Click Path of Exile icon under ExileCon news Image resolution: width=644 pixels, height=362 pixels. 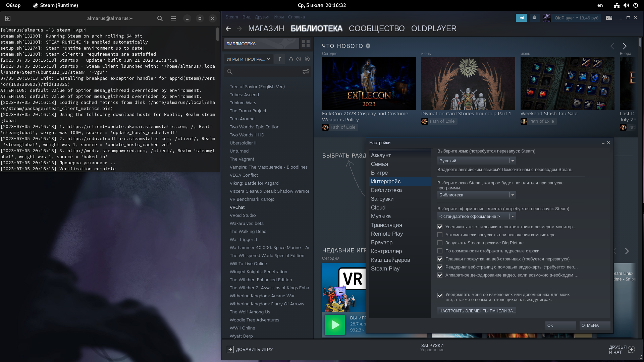click(325, 127)
